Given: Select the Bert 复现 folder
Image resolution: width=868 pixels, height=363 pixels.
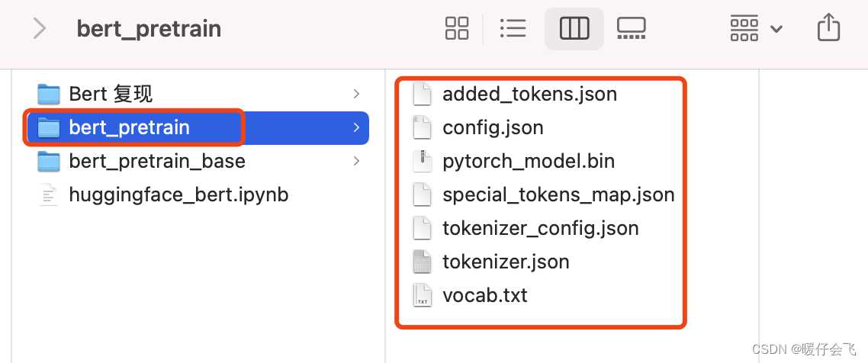Looking at the screenshot, I should click(x=111, y=94).
